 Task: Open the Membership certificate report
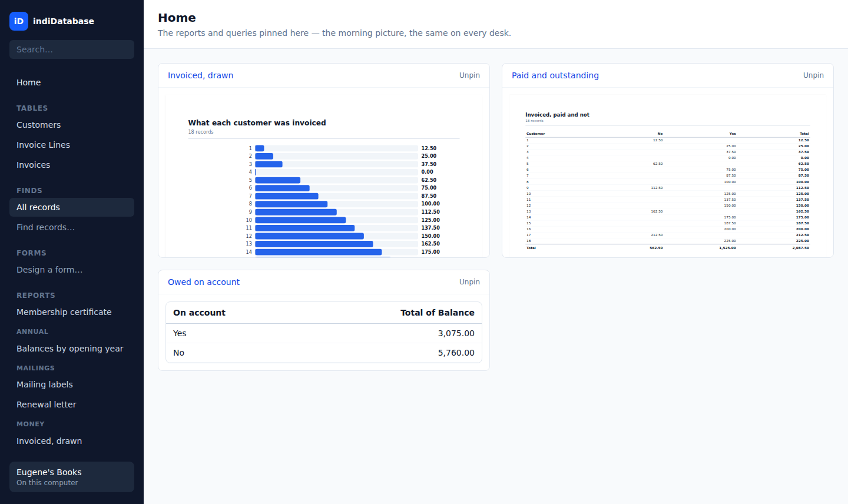click(72, 312)
